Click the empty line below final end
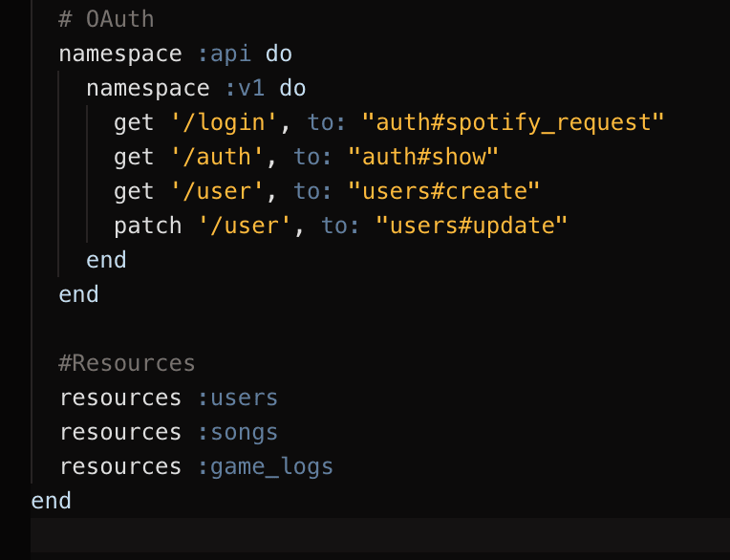The width and height of the screenshot is (730, 560). (380, 535)
